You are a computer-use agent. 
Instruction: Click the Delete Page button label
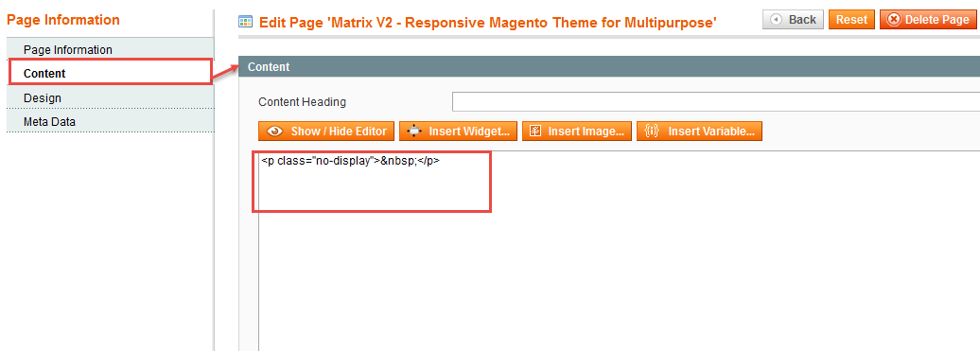tap(936, 20)
